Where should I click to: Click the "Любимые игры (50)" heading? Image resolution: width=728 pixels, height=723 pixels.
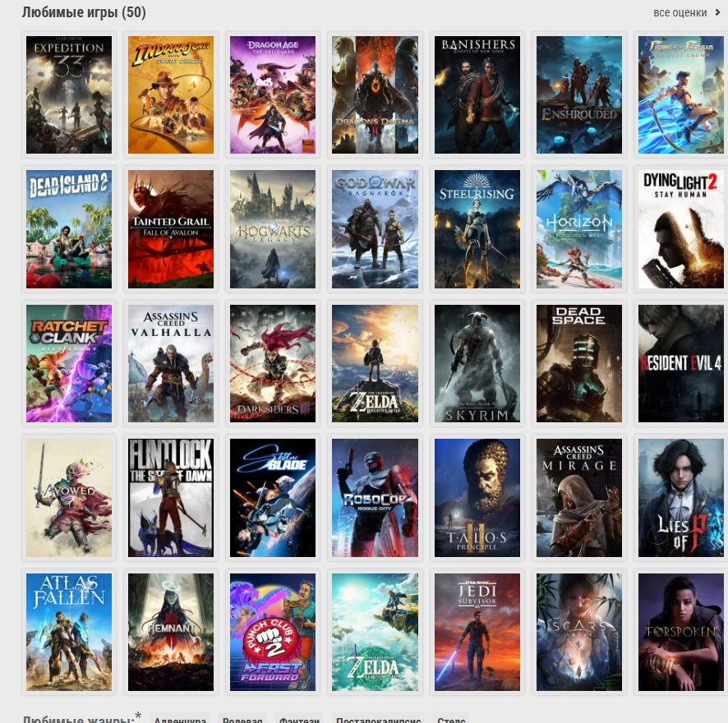(x=84, y=12)
